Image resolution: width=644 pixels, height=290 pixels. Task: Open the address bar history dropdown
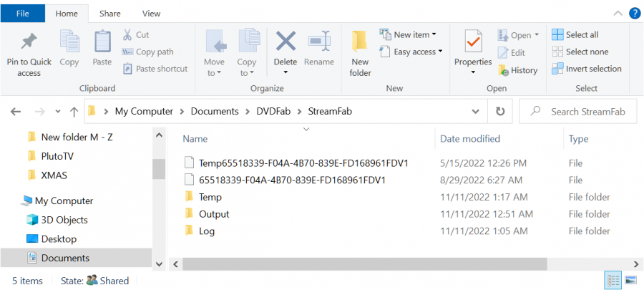[x=475, y=112]
